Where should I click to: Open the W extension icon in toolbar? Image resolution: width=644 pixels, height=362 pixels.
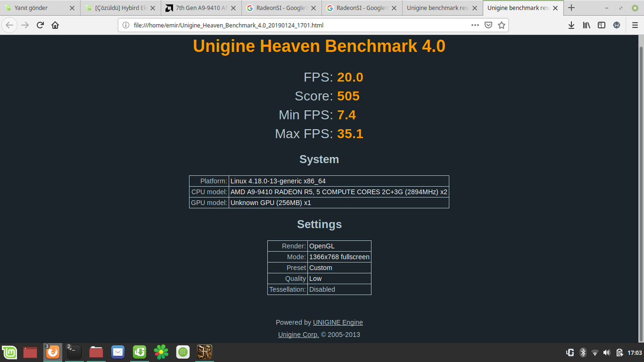pyautogui.click(x=617, y=25)
